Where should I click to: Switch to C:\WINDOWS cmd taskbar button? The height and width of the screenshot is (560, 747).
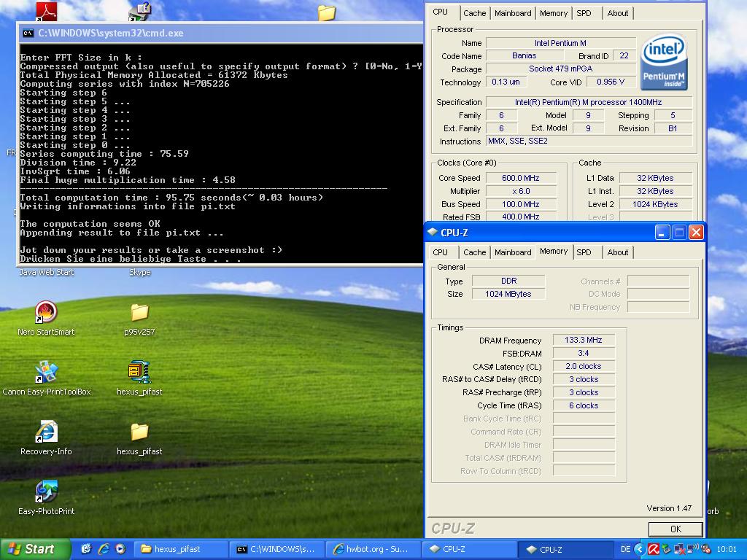point(276,549)
